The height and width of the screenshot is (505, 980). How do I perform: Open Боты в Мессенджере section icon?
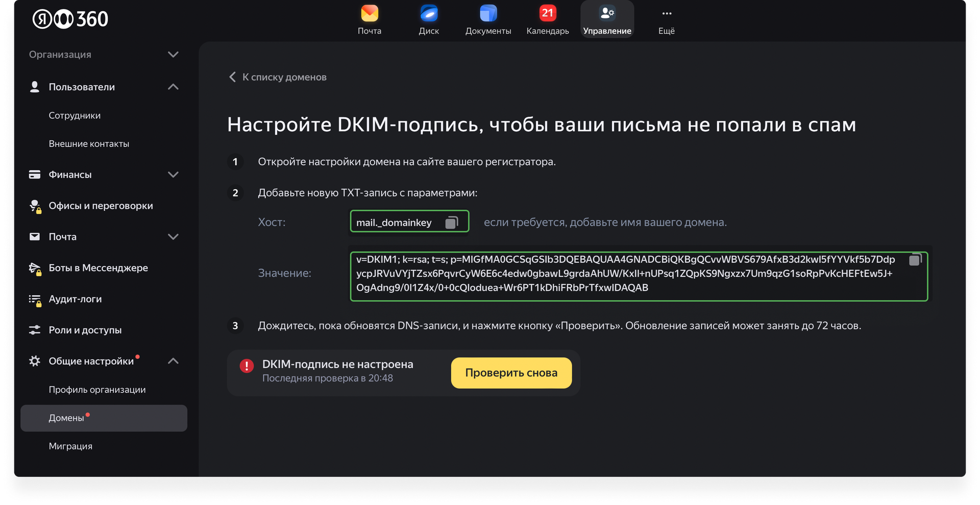[34, 267]
